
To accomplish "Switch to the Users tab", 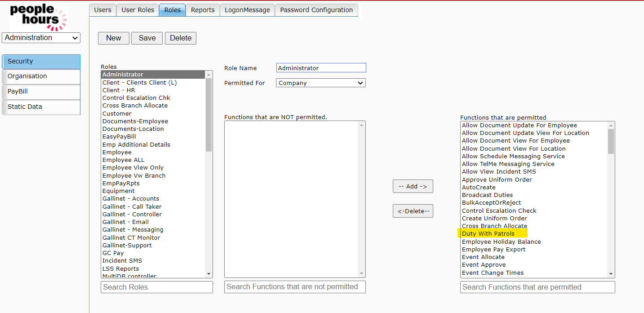I will (x=102, y=10).
